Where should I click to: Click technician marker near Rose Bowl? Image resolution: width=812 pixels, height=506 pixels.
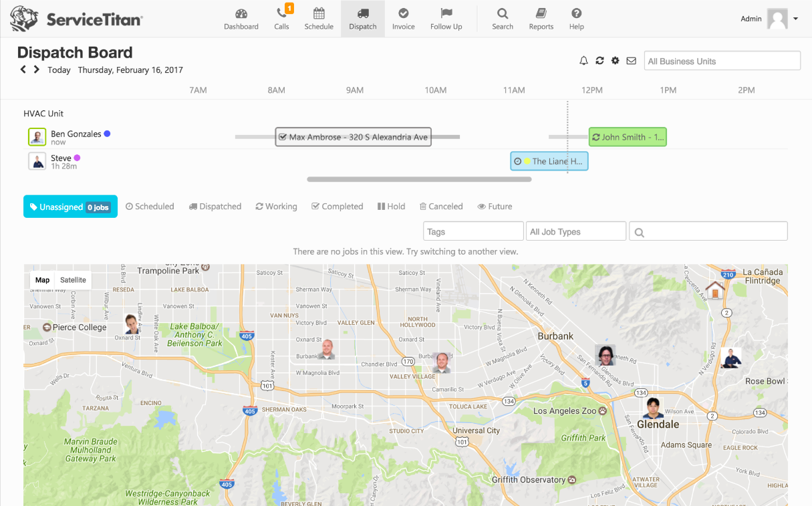pyautogui.click(x=730, y=358)
